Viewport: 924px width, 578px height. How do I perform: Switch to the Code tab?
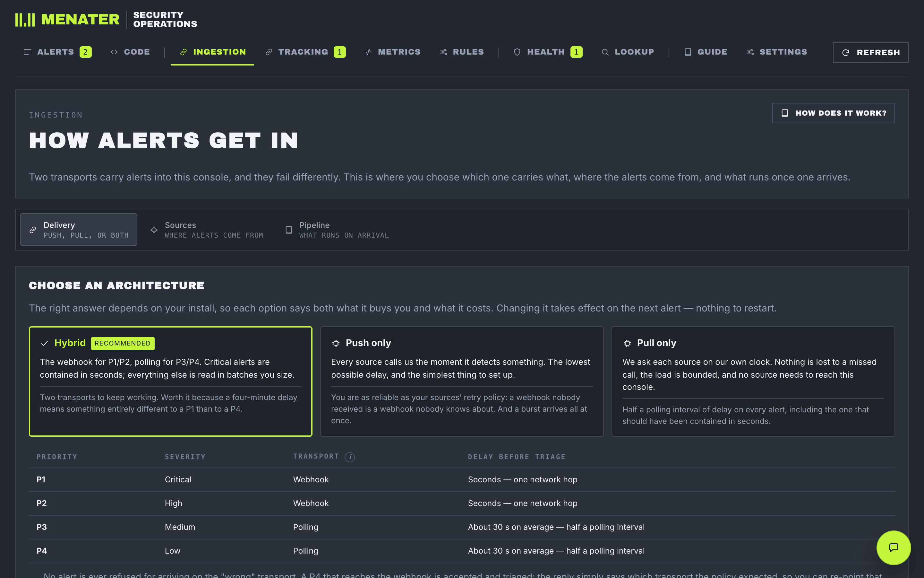pos(130,52)
